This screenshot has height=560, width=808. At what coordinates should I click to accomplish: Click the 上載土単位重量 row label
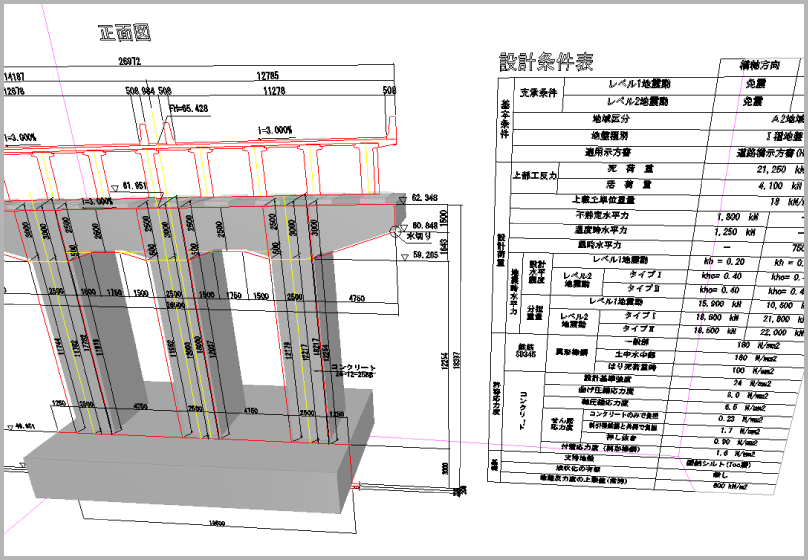point(603,200)
